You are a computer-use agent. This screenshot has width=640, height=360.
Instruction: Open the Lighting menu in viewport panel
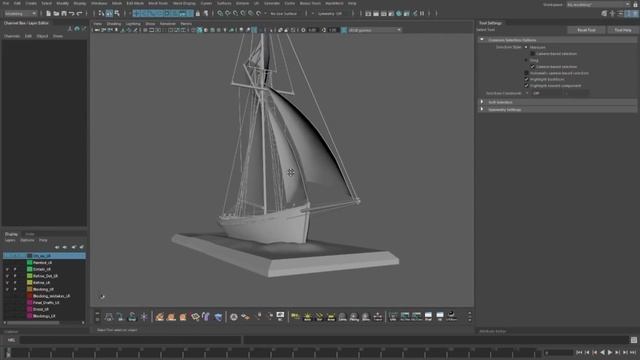133,24
